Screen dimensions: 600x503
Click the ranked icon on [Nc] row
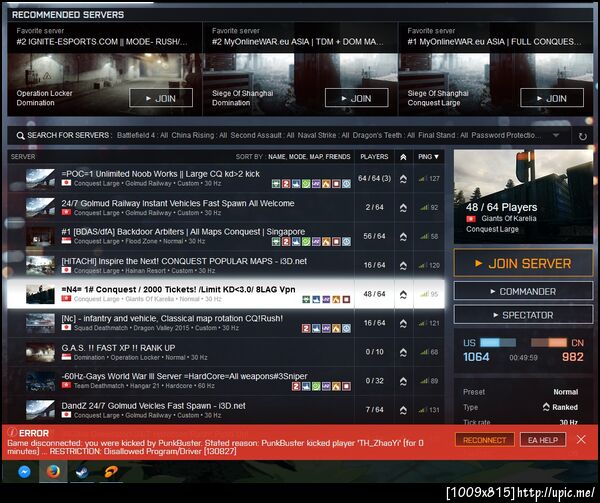(403, 323)
